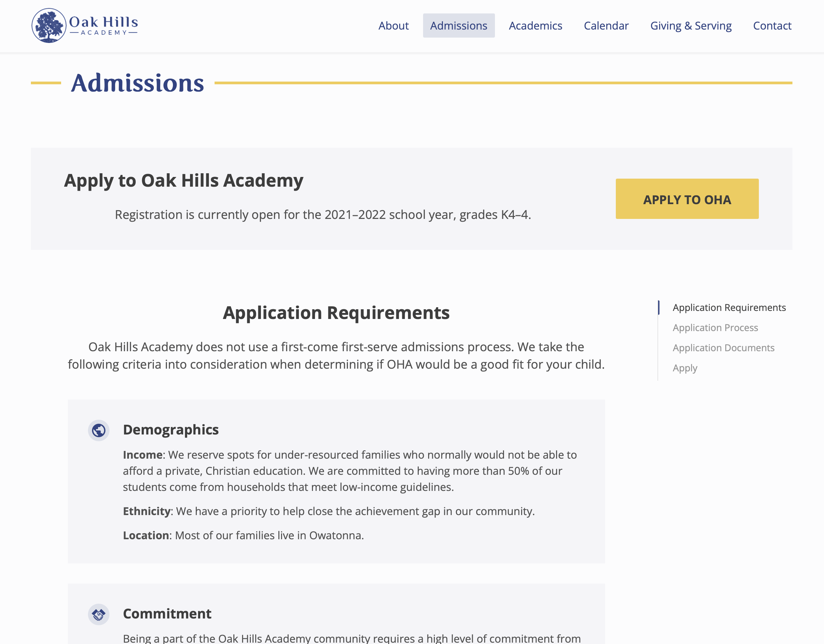This screenshot has width=824, height=644.
Task: Click the handshake icon beside Commitment
Action: pyautogui.click(x=99, y=614)
